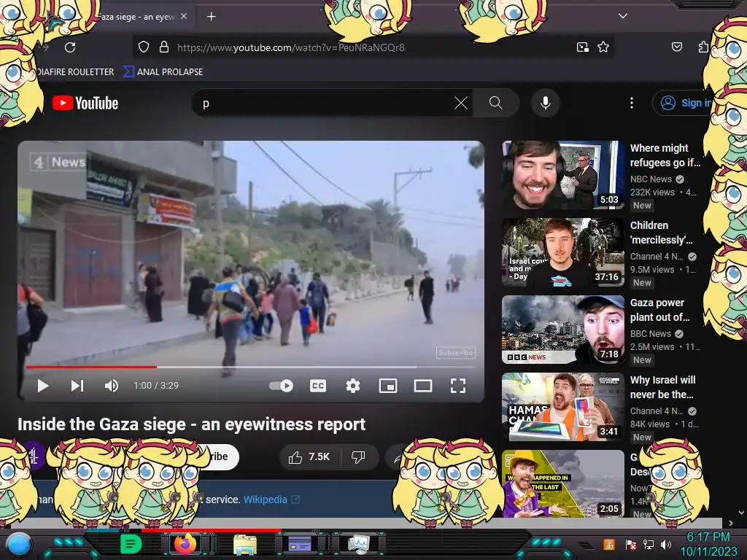Run search with magnifier button

[495, 103]
